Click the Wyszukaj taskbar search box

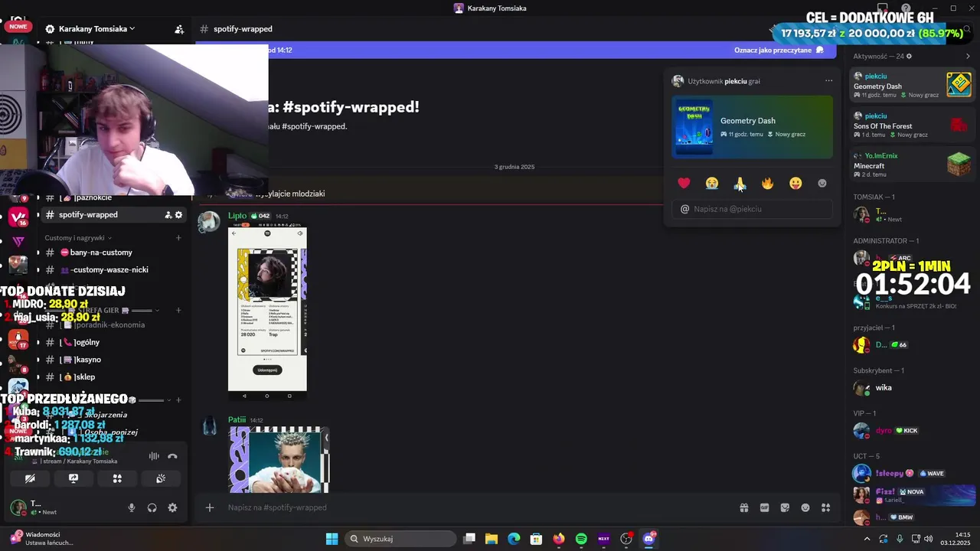coord(400,539)
